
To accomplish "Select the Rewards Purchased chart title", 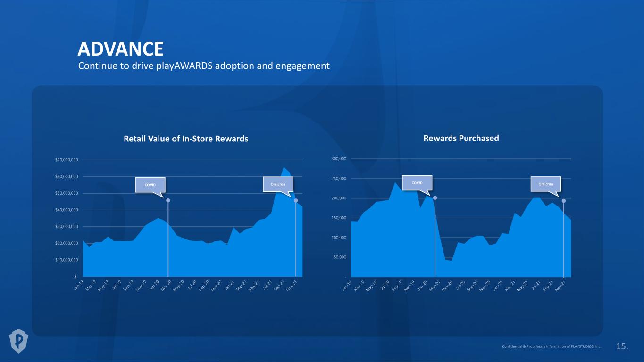I will [x=461, y=138].
